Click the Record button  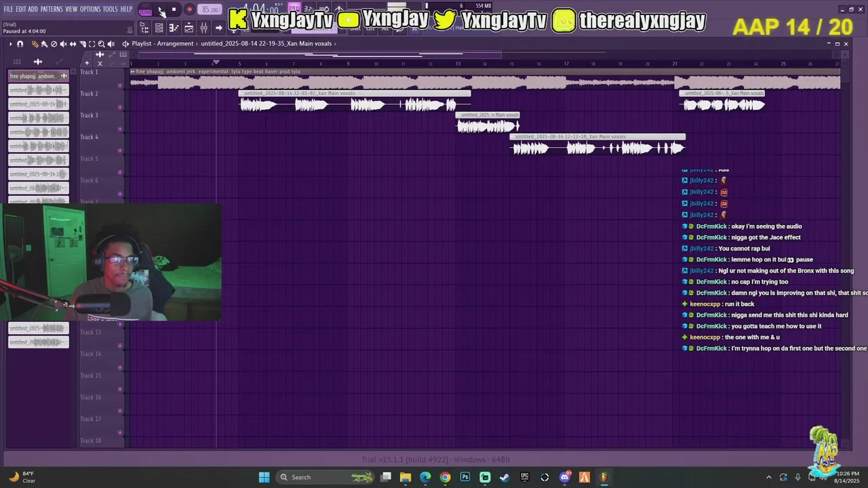189,9
